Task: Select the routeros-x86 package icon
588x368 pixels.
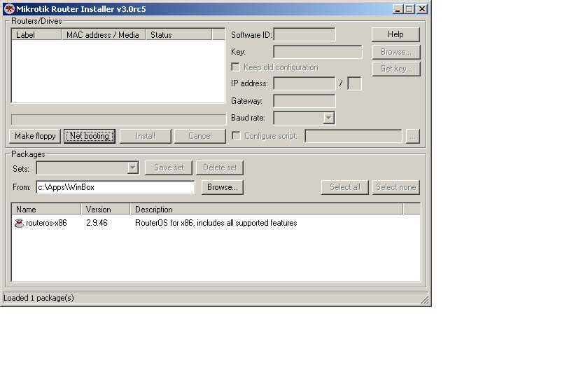Action: 19,224
